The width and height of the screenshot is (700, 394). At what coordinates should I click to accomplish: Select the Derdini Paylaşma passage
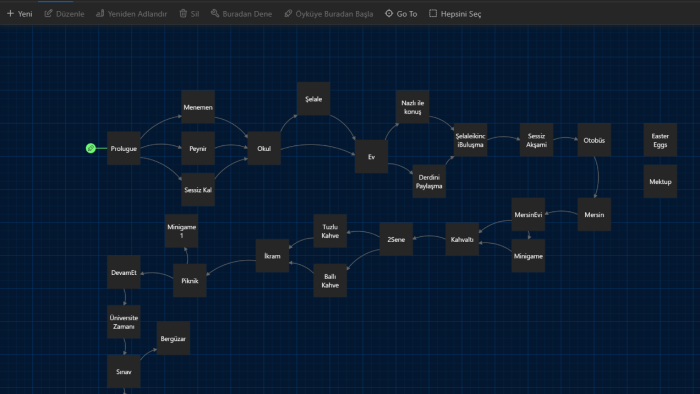[429, 181]
